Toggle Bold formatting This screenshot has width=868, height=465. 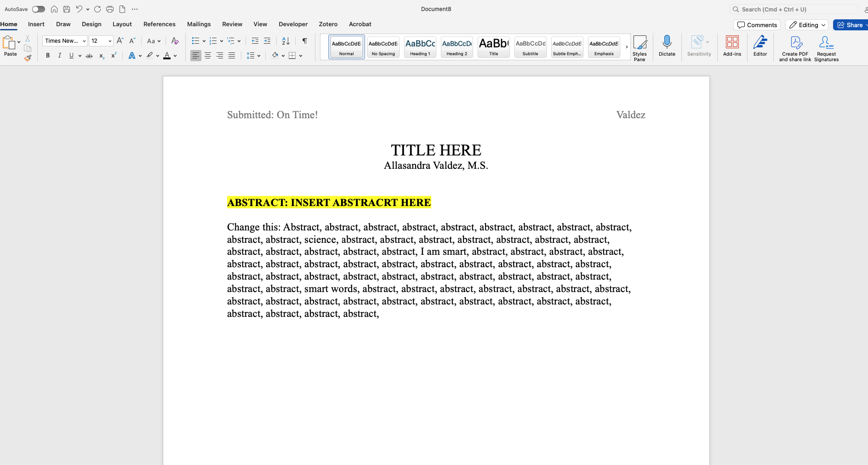pos(48,56)
